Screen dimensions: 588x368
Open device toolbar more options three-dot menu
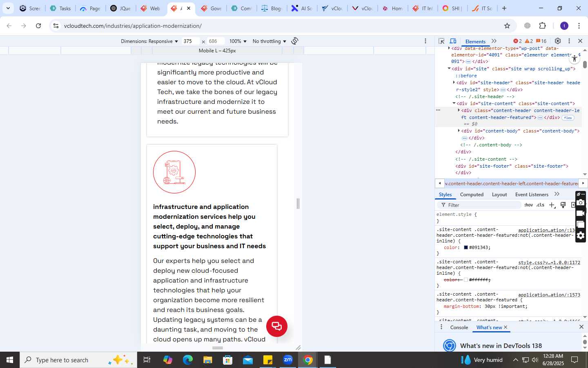pyautogui.click(x=425, y=41)
